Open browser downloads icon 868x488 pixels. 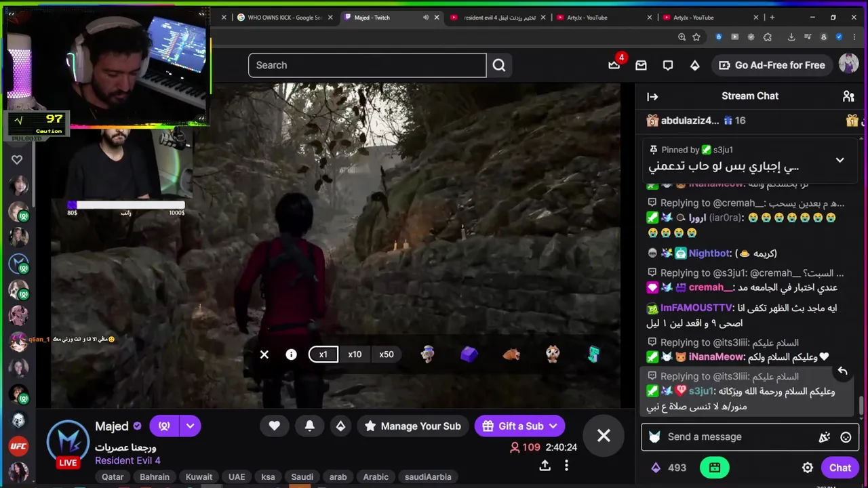pyautogui.click(x=791, y=37)
